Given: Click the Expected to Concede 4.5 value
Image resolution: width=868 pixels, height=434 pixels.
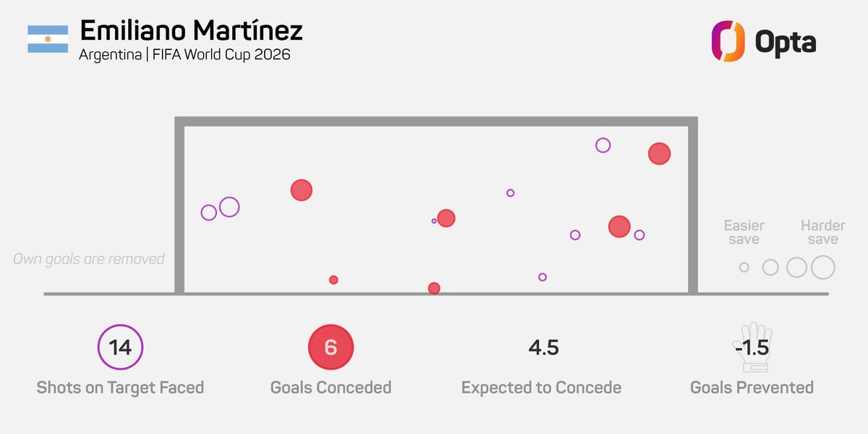Looking at the screenshot, I should [543, 347].
